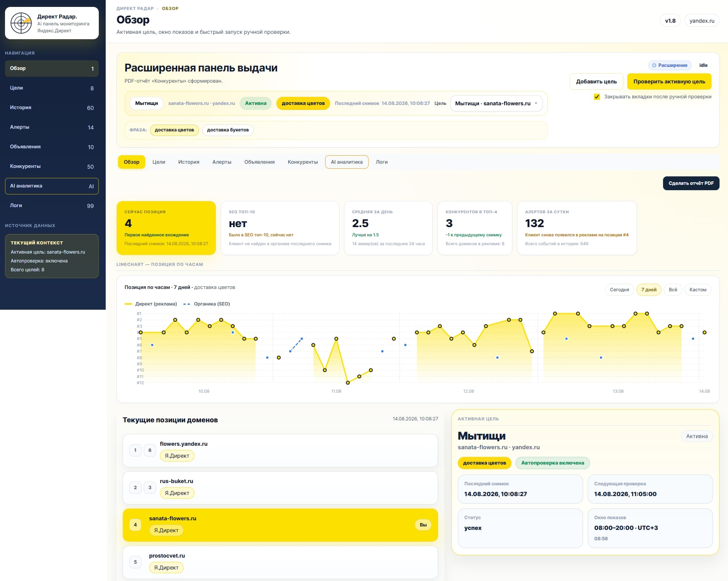The width and height of the screenshot is (728, 581).
Task: Click the Я.Директ tag under prostocvet.ru
Action: pos(166,568)
